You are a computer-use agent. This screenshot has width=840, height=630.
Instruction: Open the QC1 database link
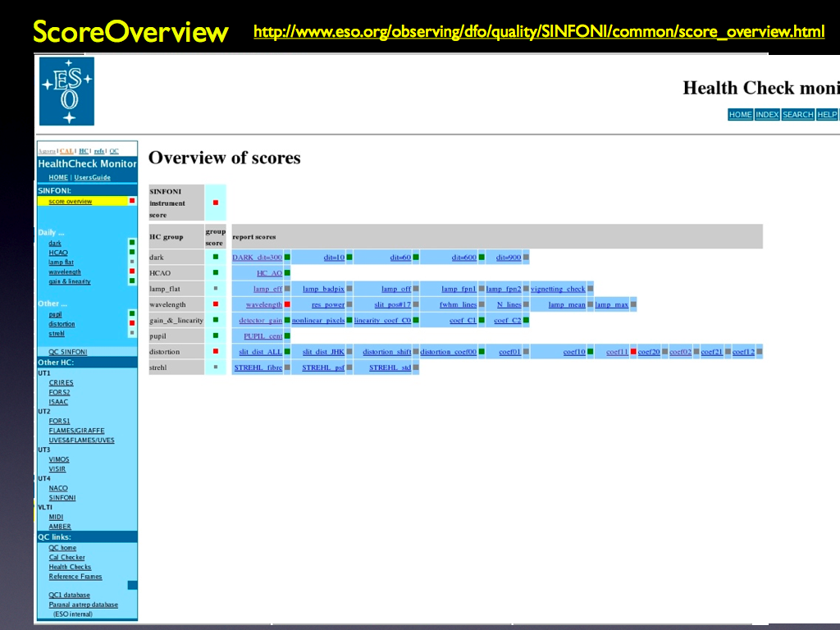click(x=69, y=595)
